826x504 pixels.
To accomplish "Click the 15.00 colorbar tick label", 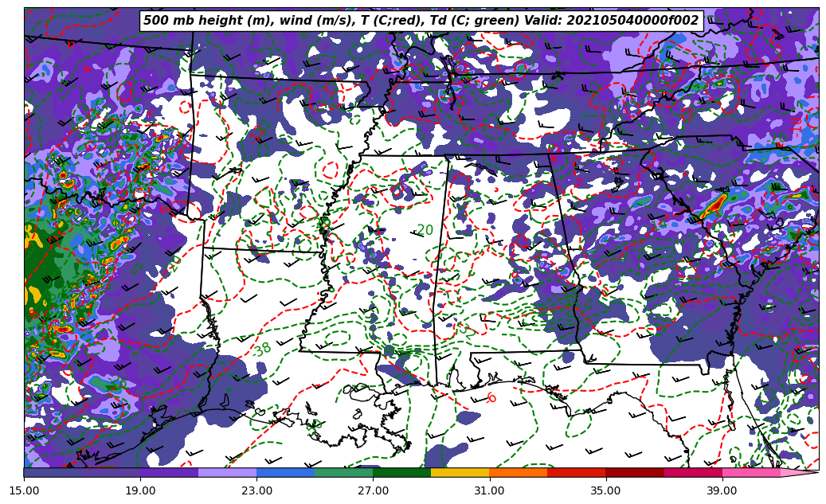I will 24,490.
